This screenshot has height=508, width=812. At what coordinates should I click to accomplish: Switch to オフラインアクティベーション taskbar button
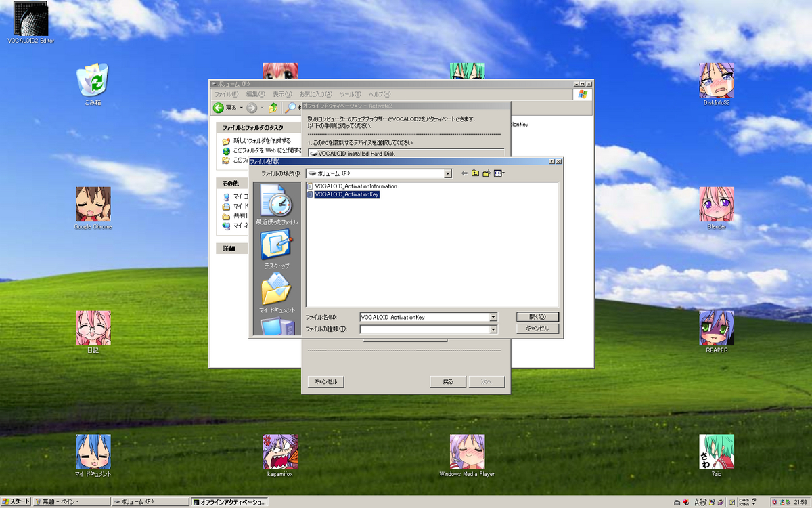point(229,502)
